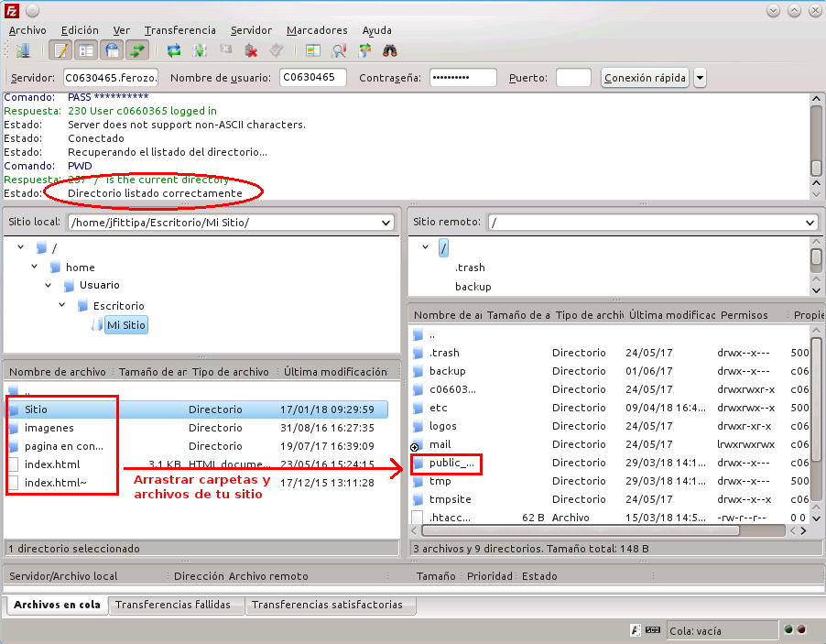Open the Sitio local path dropdown
Screen dimensions: 826x644
pyautogui.click(x=386, y=223)
